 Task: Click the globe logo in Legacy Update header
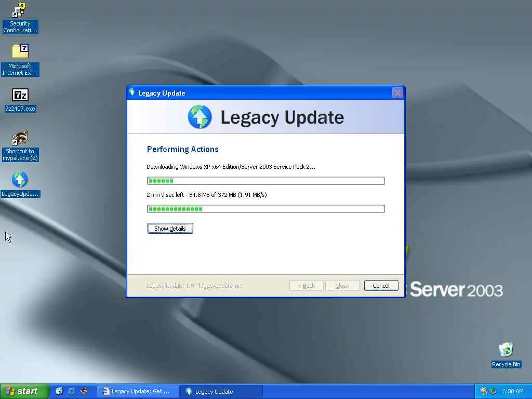click(200, 117)
